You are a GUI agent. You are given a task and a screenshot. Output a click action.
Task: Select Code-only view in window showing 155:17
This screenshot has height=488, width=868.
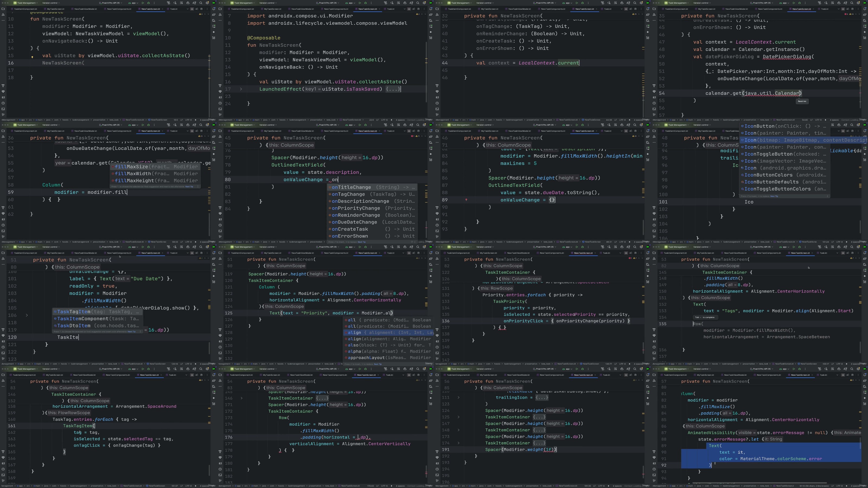pos(843,253)
